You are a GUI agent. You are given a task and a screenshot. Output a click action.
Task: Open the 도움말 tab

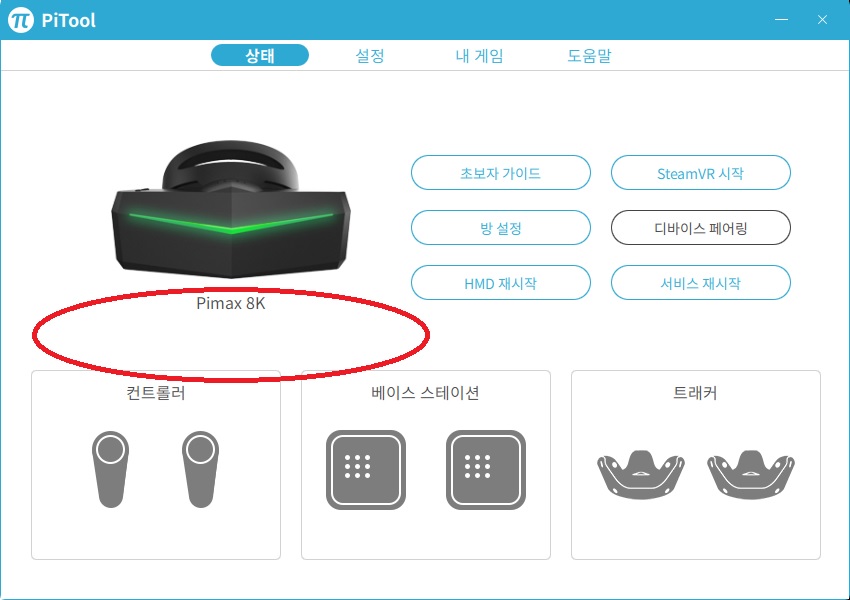(589, 55)
